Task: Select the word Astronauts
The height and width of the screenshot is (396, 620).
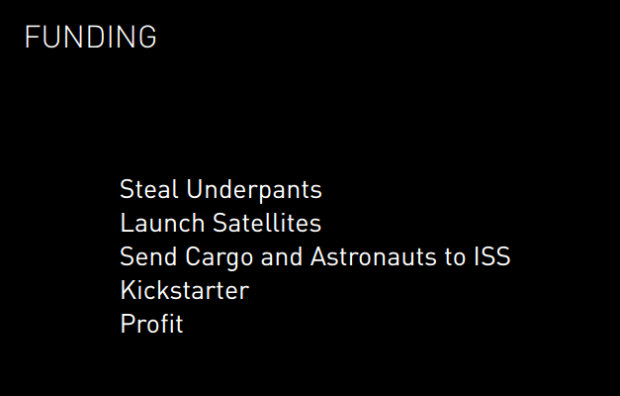Action: pos(373,256)
